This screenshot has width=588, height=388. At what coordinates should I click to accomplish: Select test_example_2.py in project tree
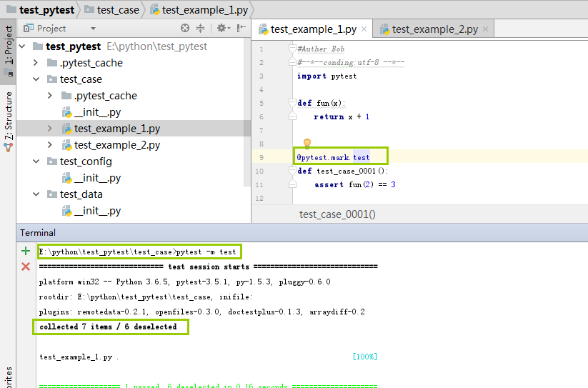point(117,145)
